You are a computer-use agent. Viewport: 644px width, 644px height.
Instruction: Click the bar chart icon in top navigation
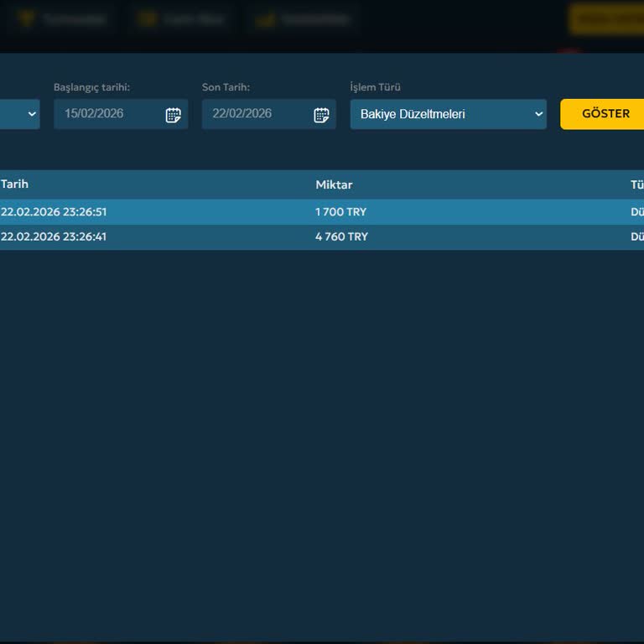[266, 18]
